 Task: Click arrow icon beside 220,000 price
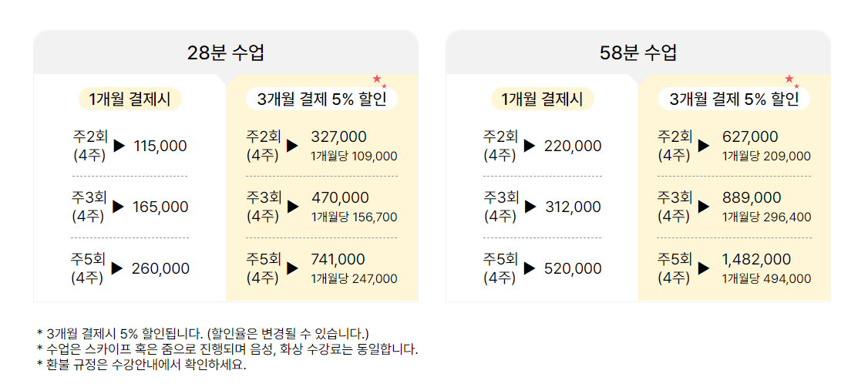(x=530, y=146)
